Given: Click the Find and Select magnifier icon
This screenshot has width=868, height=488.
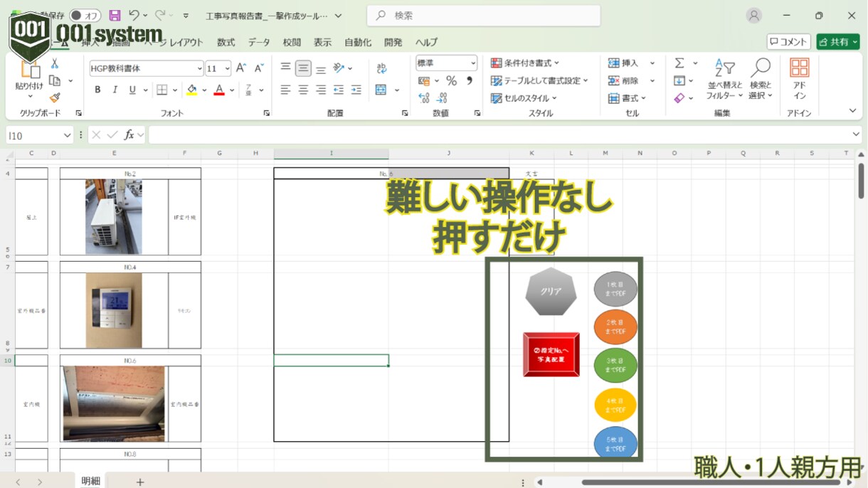Looking at the screenshot, I should [x=761, y=79].
